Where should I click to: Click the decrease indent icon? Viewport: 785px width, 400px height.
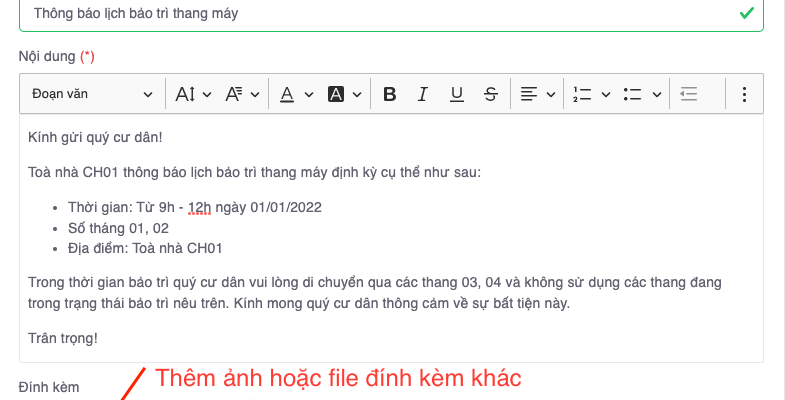(x=688, y=94)
